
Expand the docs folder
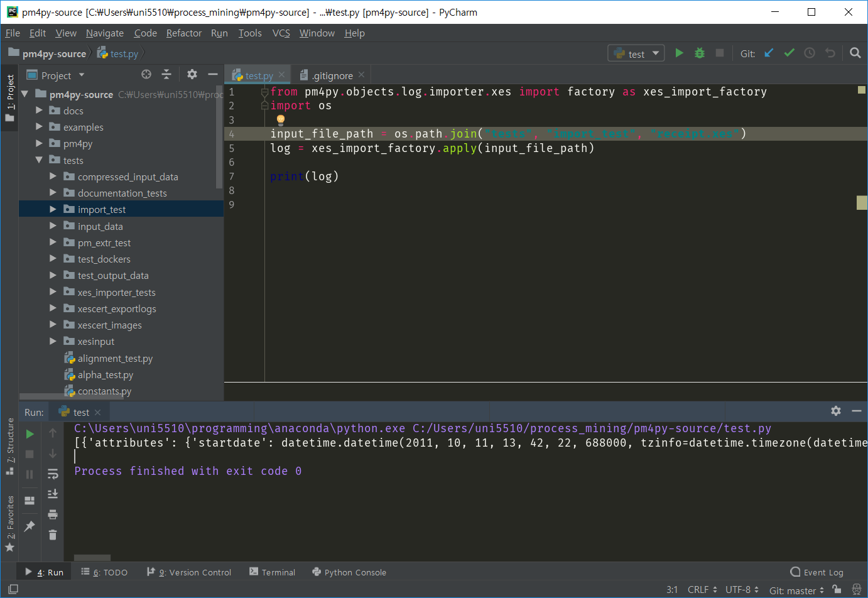pyautogui.click(x=39, y=111)
